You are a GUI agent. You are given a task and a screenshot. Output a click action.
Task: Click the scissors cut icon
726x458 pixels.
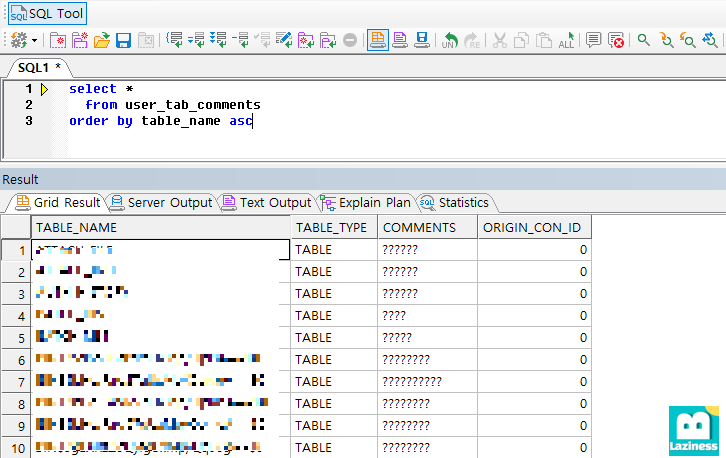coord(500,41)
